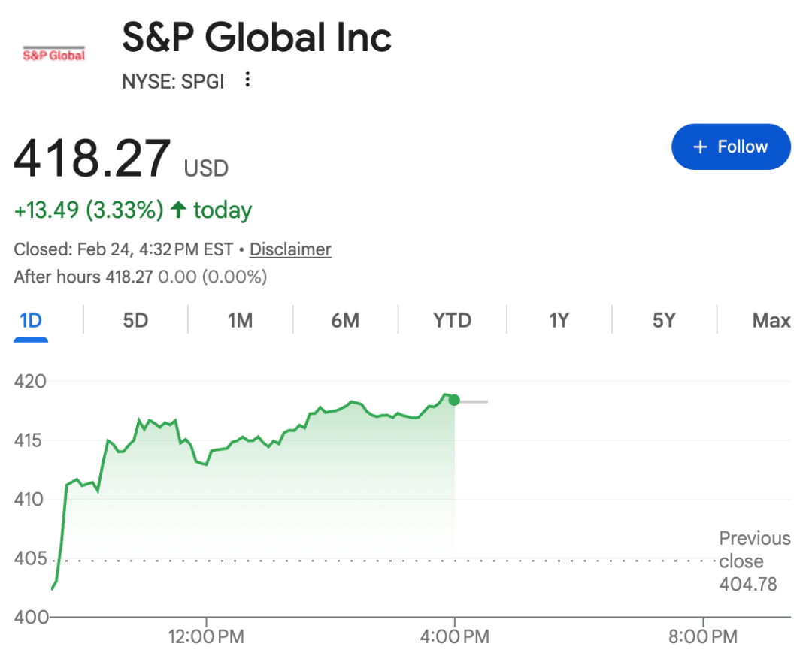Switch to the 5D chart tab
This screenshot has width=812, height=659.
[135, 321]
